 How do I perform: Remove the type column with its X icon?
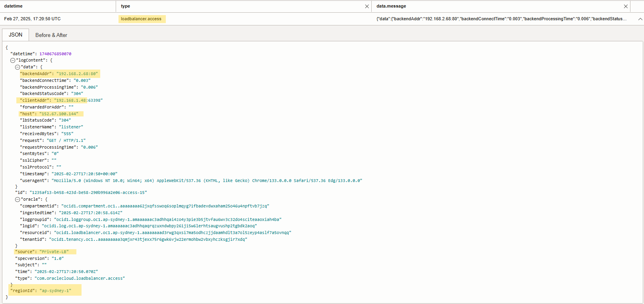[x=367, y=6]
